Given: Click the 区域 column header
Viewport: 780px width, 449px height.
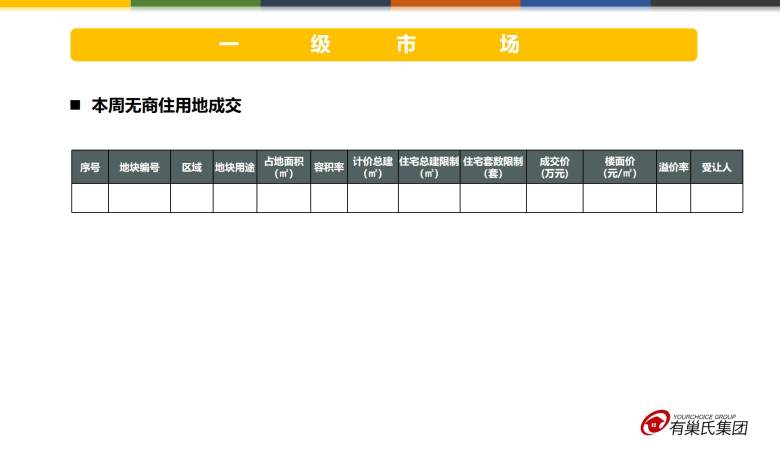Looking at the screenshot, I should click(x=192, y=167).
